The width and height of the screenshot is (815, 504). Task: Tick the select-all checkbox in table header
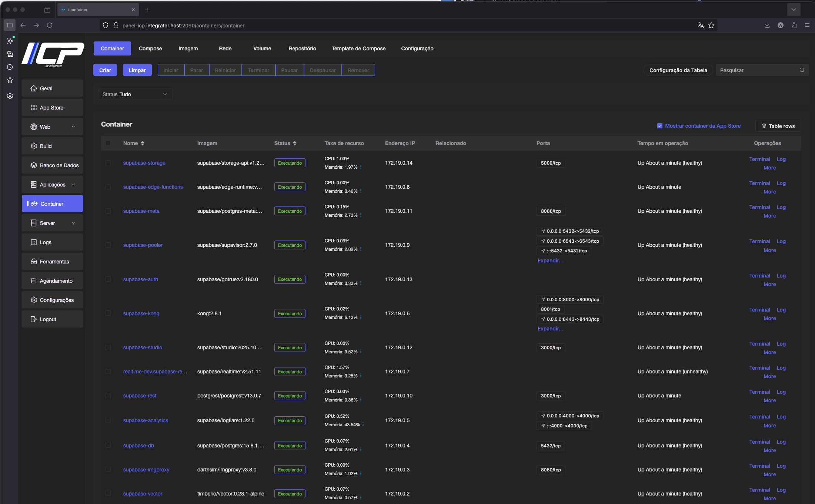tap(108, 143)
